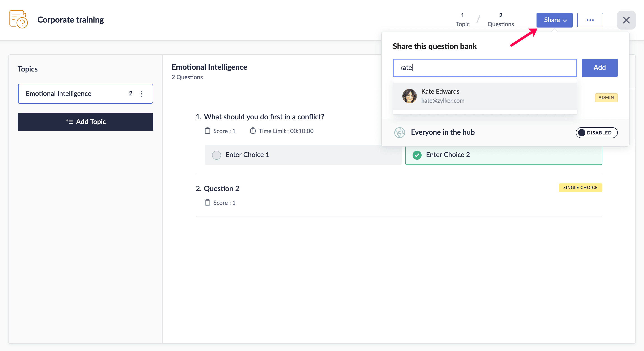Click the question bank logo icon
The width and height of the screenshot is (644, 351).
point(19,19)
